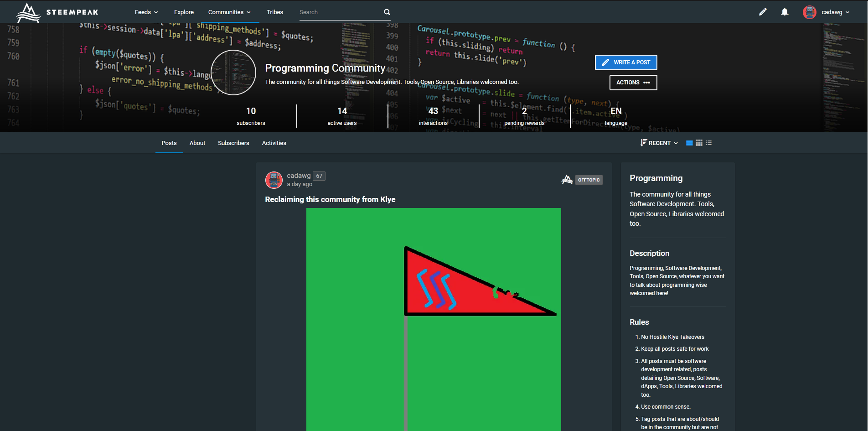The image size is (868, 431).
Task: Switch to grid view layout icon
Action: click(699, 143)
